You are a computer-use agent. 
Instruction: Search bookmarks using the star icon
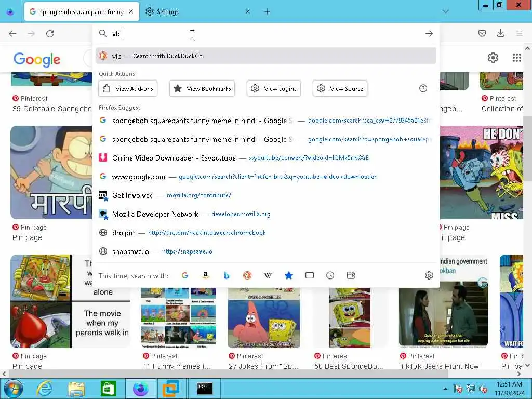(289, 275)
